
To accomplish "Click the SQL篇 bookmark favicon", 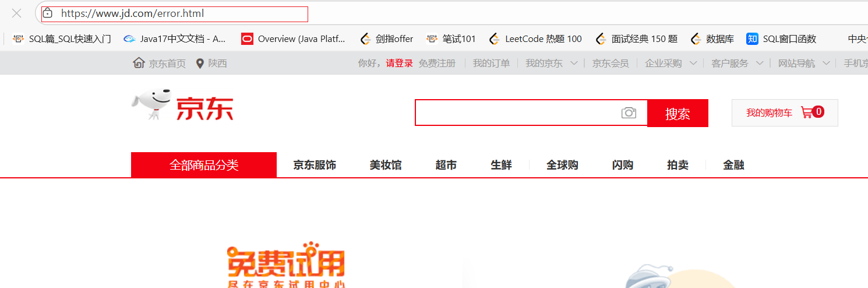I will point(18,39).
